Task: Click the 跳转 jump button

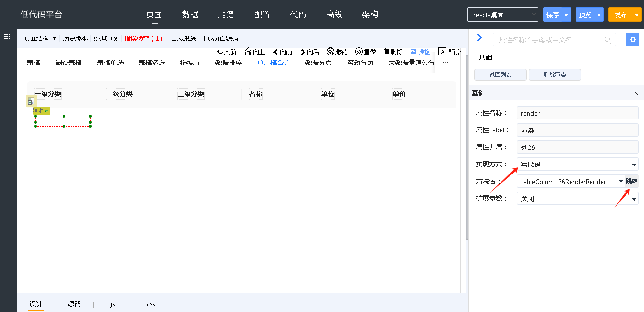Action: tap(632, 181)
